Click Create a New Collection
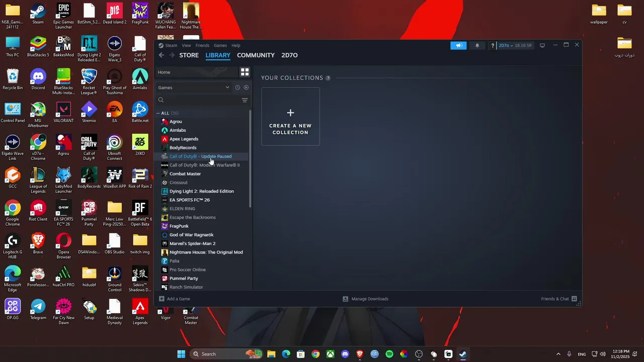644x362 pixels. click(290, 117)
